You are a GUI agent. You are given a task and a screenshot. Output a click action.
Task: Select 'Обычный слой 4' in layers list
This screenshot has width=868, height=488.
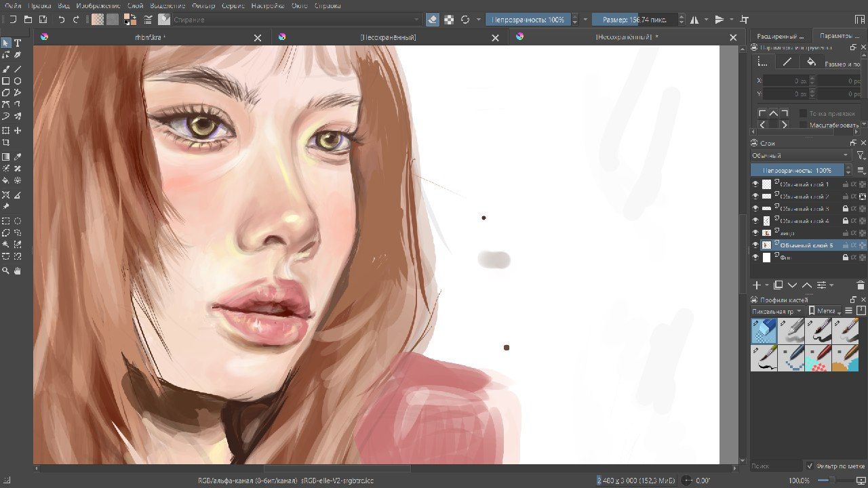804,221
